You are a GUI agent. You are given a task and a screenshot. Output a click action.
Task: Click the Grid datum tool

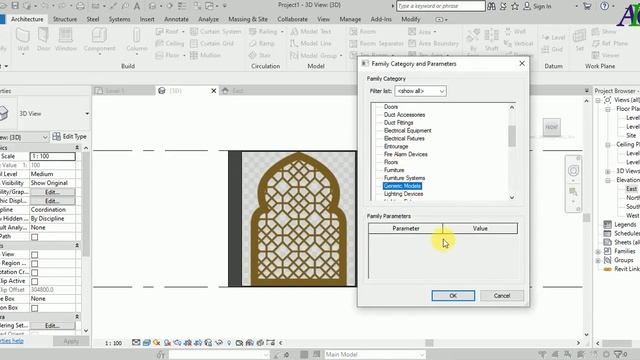[552, 49]
